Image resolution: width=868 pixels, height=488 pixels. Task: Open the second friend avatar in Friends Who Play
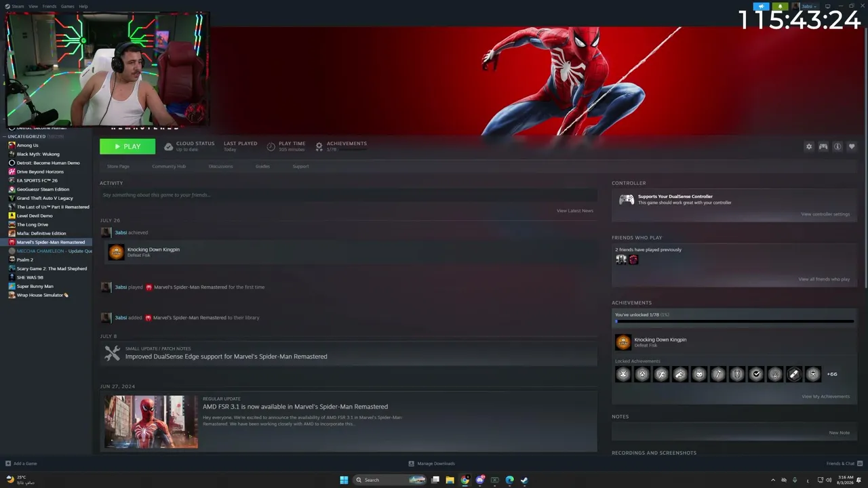click(x=633, y=259)
